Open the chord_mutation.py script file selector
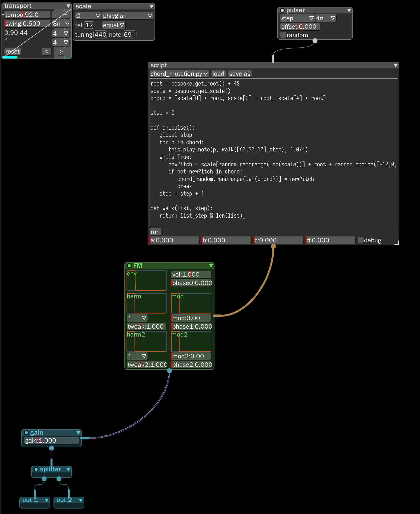420x514 pixels. coord(179,74)
